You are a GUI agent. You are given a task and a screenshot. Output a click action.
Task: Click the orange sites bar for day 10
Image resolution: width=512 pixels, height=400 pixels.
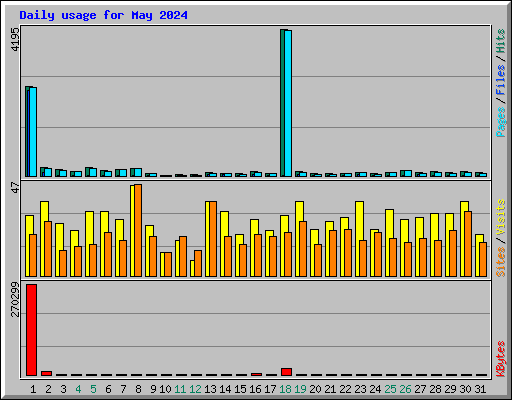click(168, 264)
